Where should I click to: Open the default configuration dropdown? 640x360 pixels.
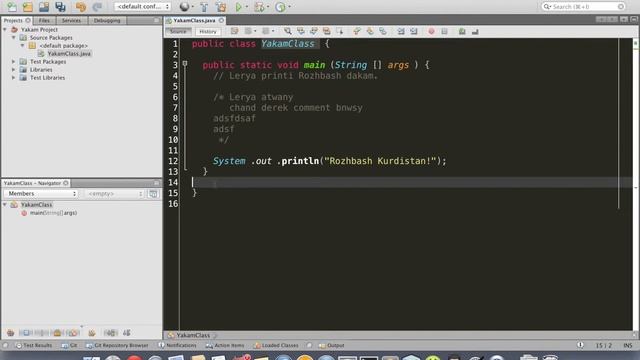(x=142, y=7)
